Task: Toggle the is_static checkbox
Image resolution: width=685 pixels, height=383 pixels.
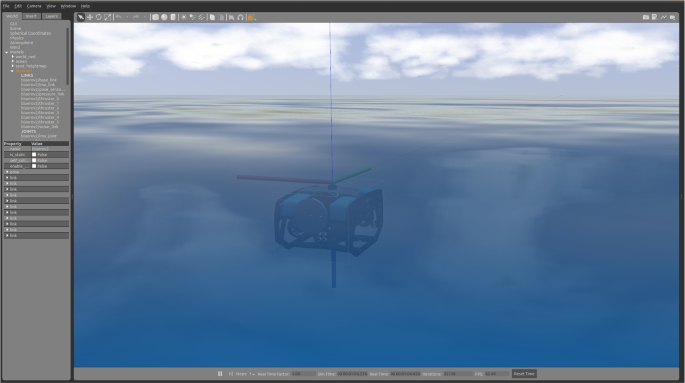Action: coord(34,155)
